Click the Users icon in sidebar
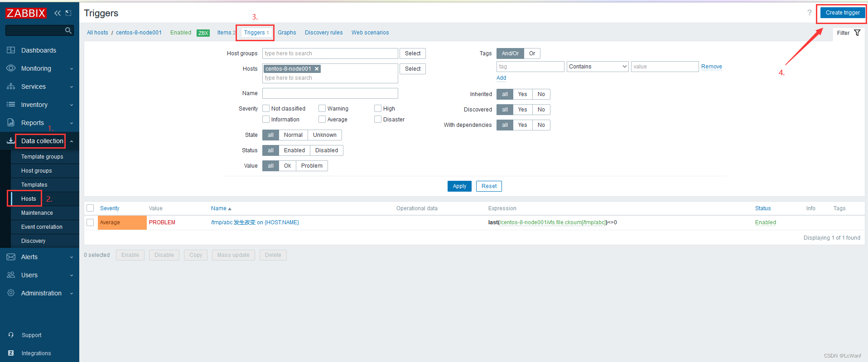 (11, 275)
